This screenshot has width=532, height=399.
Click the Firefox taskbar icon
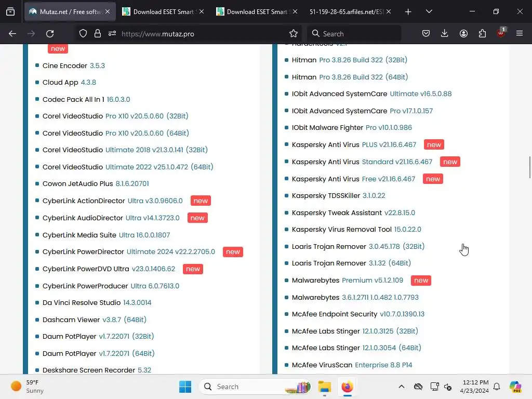coord(347,387)
